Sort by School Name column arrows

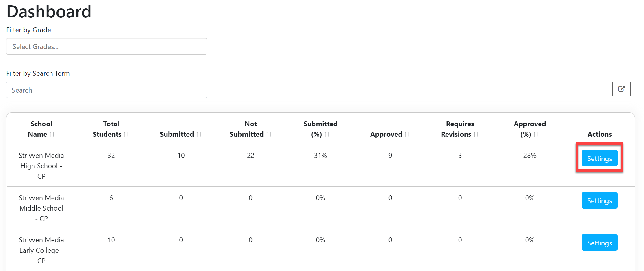pyautogui.click(x=52, y=134)
